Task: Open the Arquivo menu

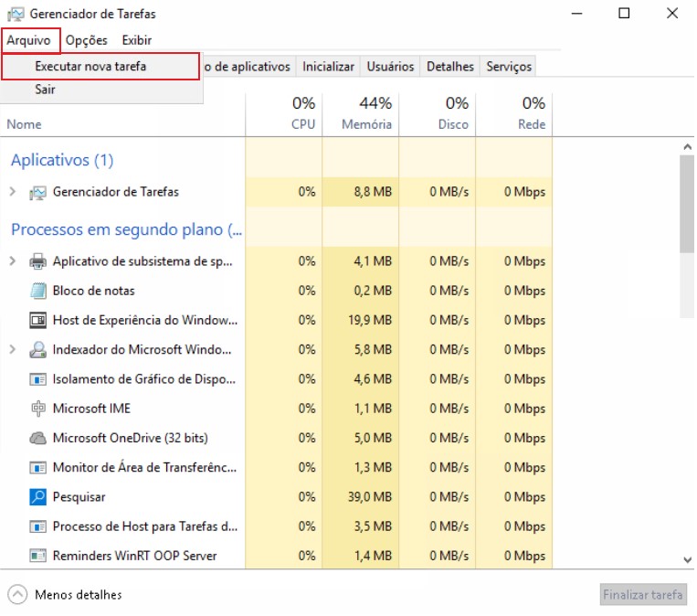Action: (29, 40)
